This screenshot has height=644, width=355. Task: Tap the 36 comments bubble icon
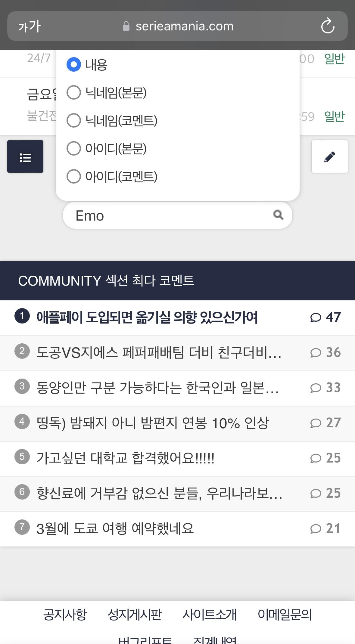[316, 353]
